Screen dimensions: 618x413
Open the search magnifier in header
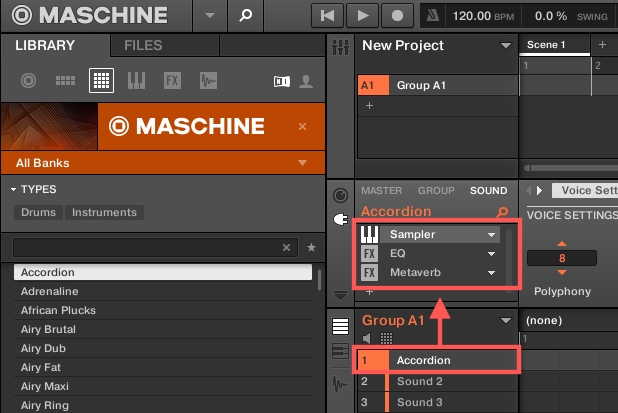tap(246, 16)
